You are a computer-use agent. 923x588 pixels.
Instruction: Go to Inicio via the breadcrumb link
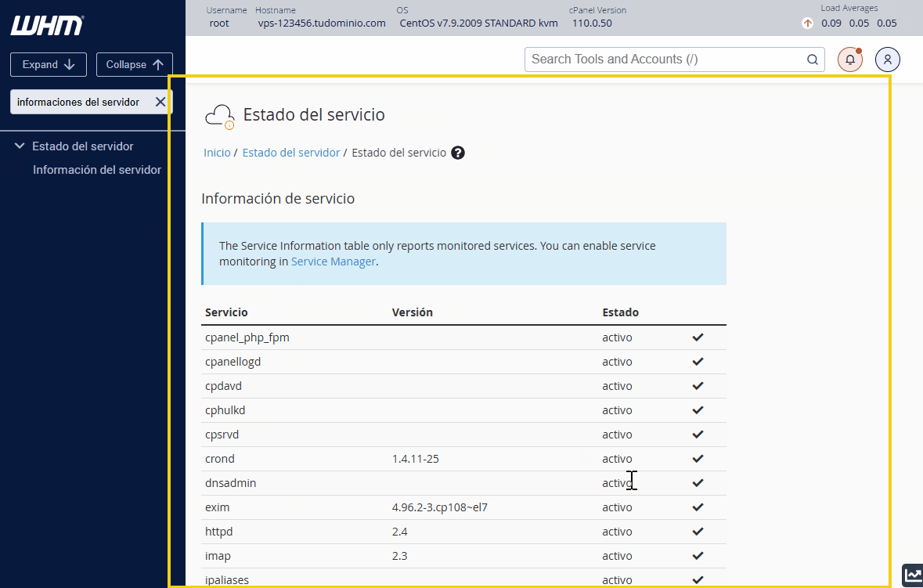(217, 152)
